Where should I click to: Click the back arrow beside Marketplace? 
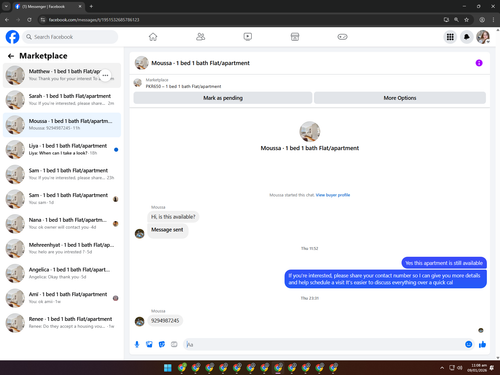[x=11, y=56]
